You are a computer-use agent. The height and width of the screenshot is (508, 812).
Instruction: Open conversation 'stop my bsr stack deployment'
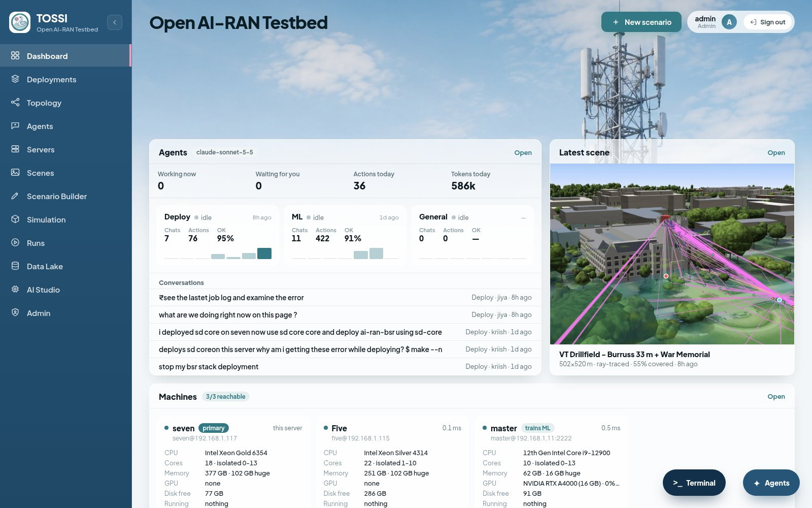pos(345,366)
